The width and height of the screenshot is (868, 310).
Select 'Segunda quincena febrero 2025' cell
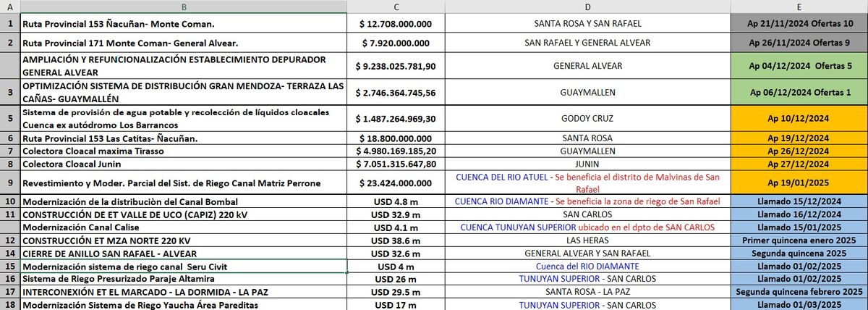tap(799, 292)
